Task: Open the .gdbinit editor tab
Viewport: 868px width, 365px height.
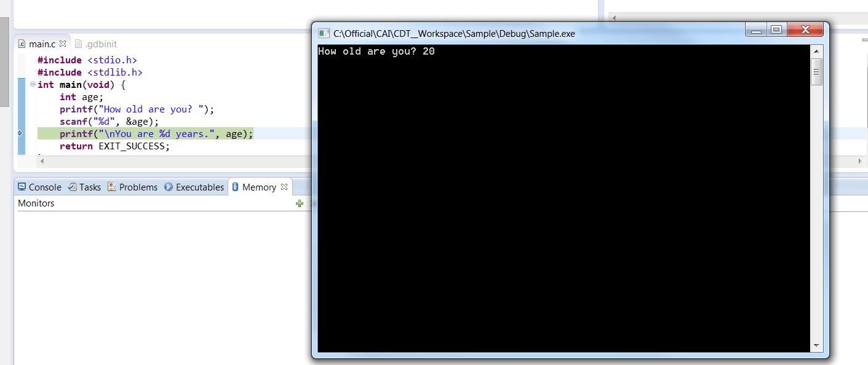Action: coord(95,44)
